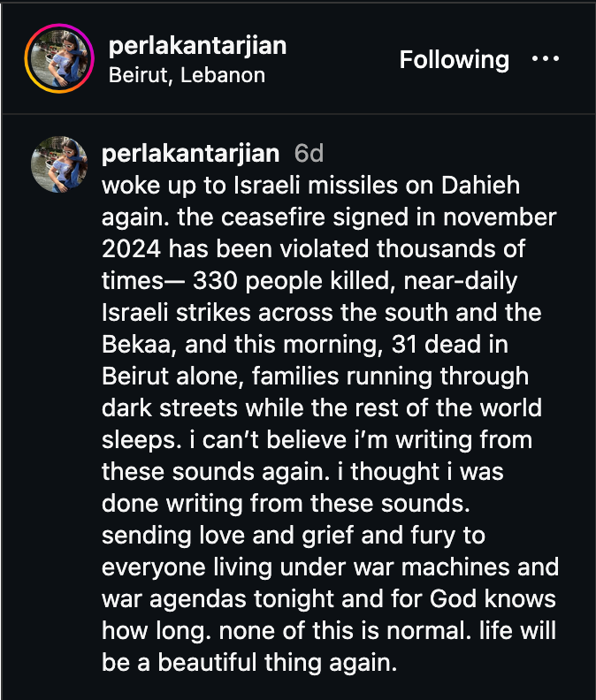Screen dimensions: 596x700
Task: Click the 6d timestamp on the caption
Action: click(309, 154)
